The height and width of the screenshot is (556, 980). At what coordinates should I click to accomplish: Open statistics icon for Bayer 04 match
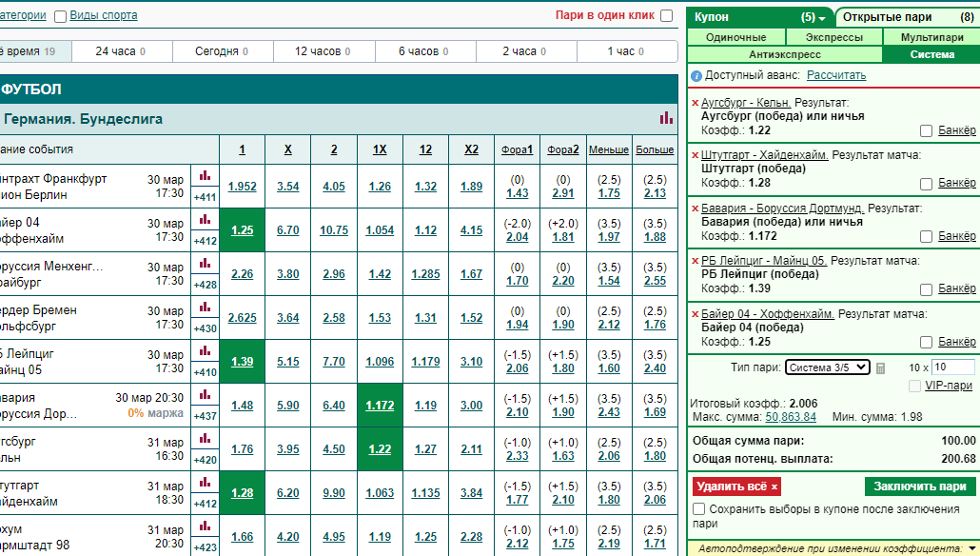point(205,220)
